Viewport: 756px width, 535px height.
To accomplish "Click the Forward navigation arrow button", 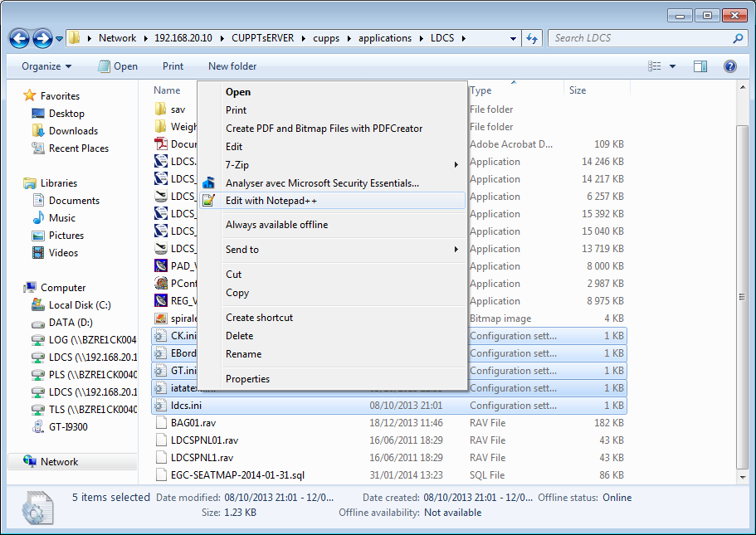I will click(42, 38).
